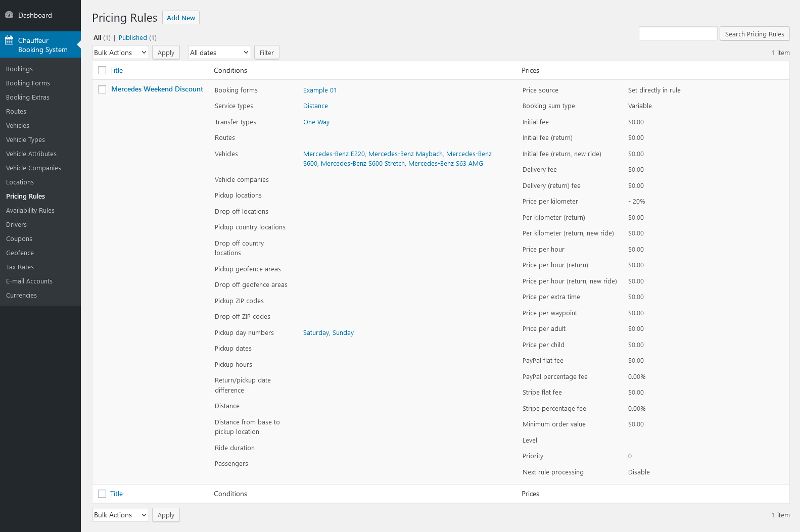The width and height of the screenshot is (800, 532).
Task: Open the bottom Bulk Actions dropdown
Action: tap(120, 515)
